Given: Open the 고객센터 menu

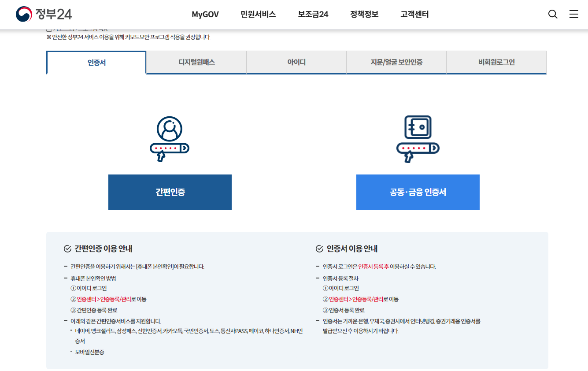Looking at the screenshot, I should pos(414,14).
